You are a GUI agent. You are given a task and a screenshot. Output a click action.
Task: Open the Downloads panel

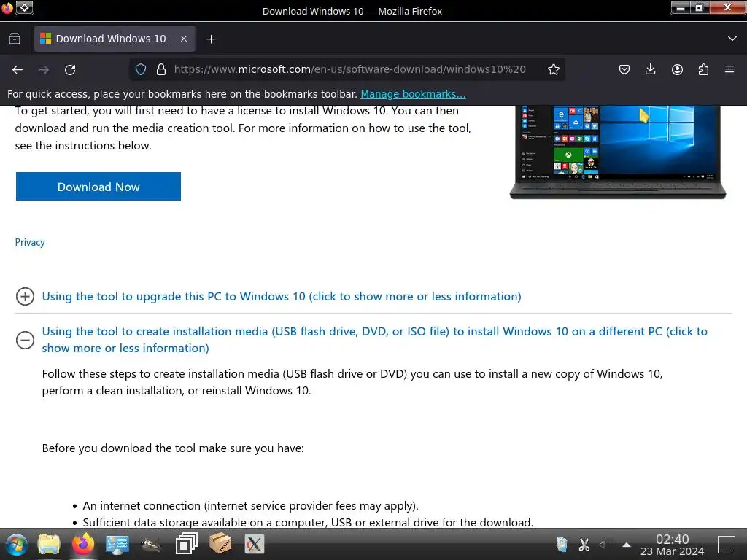point(650,69)
